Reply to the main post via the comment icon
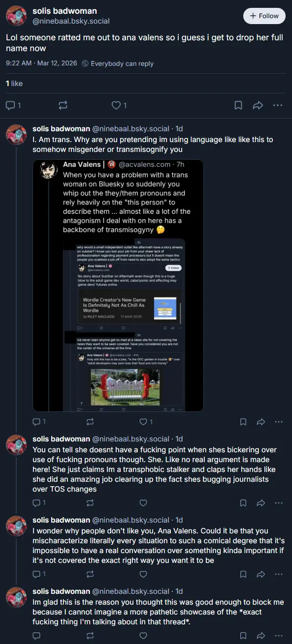The height and width of the screenshot is (644, 292). 13,105
